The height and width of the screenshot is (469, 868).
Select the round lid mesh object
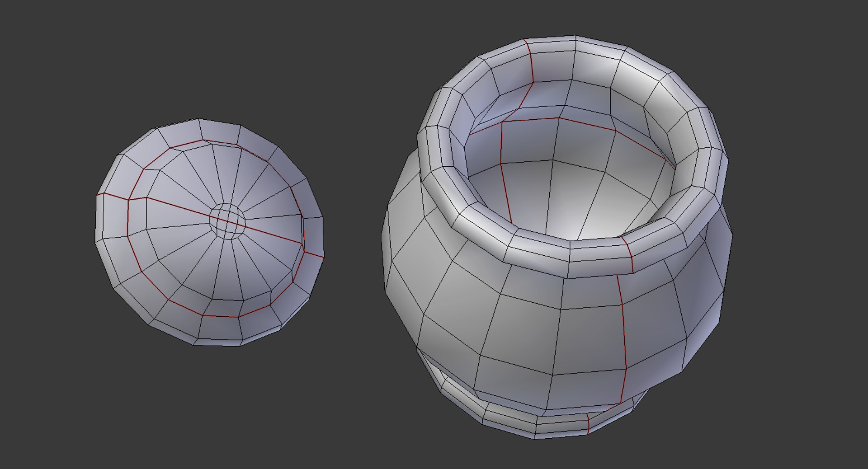[209, 233]
